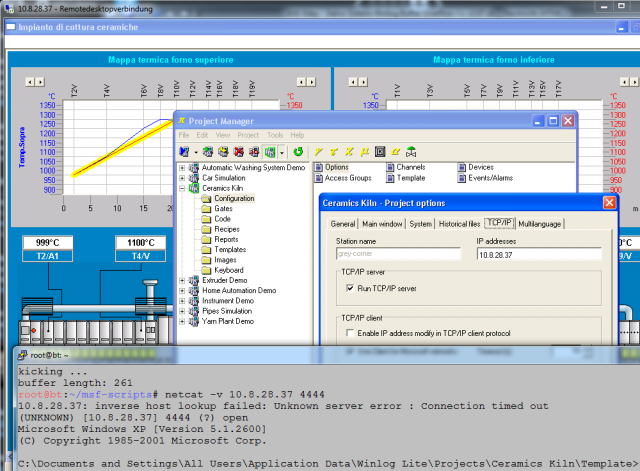This screenshot has height=471, width=640.
Task: Click the T4/V sensor label button
Action: coord(140,256)
